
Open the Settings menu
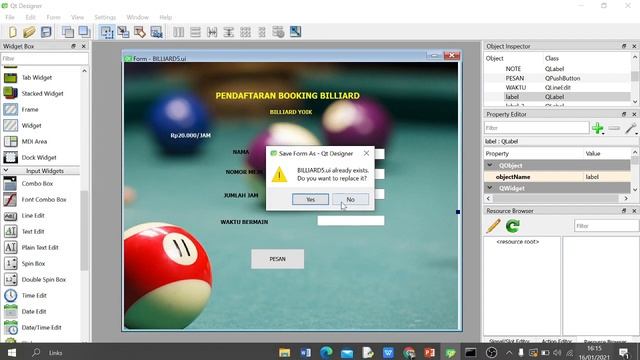[105, 17]
